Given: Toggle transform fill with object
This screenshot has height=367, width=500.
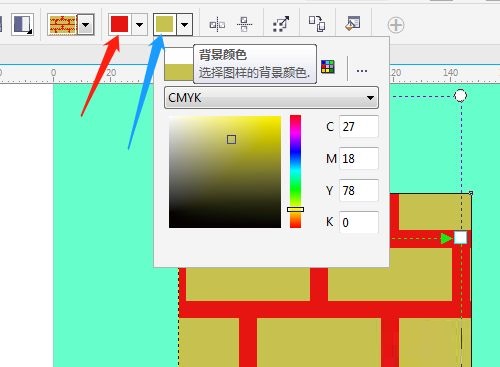Looking at the screenshot, I should [281, 24].
